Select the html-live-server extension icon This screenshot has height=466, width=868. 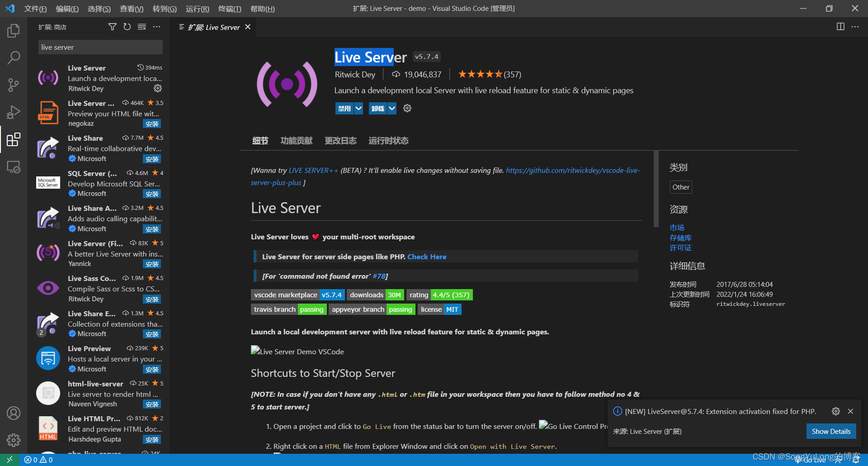click(48, 393)
